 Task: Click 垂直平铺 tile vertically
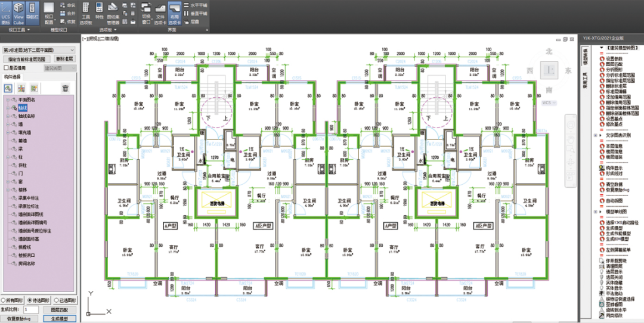(196, 13)
